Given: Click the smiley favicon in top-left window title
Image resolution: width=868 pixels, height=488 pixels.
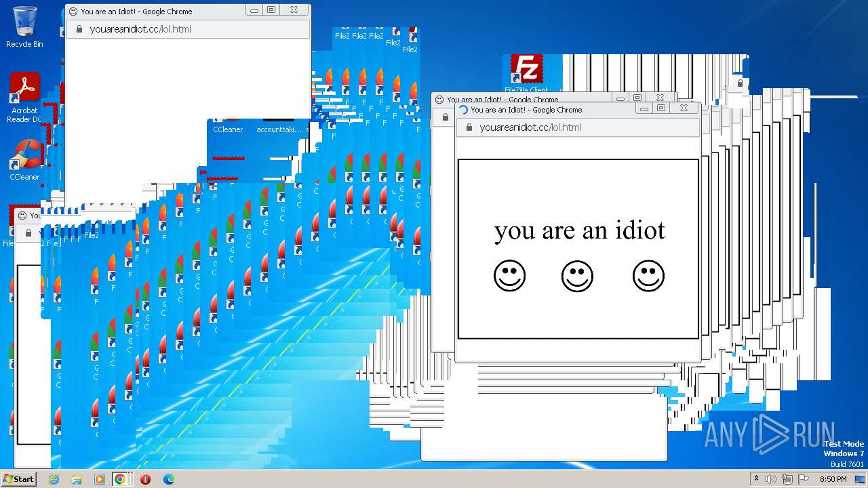Looking at the screenshot, I should coord(74,11).
